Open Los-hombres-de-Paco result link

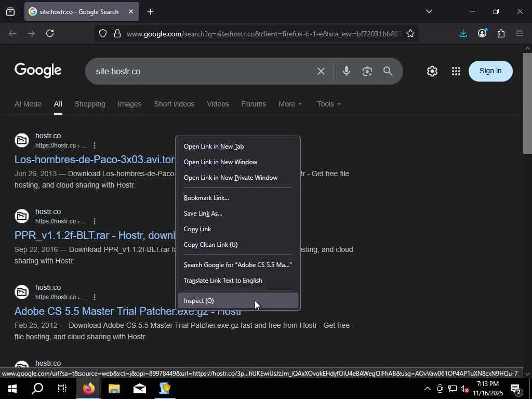click(95, 159)
